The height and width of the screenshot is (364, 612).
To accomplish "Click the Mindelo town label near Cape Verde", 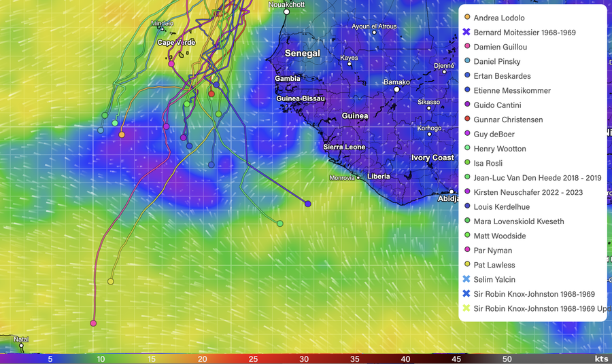I will coord(162,24).
